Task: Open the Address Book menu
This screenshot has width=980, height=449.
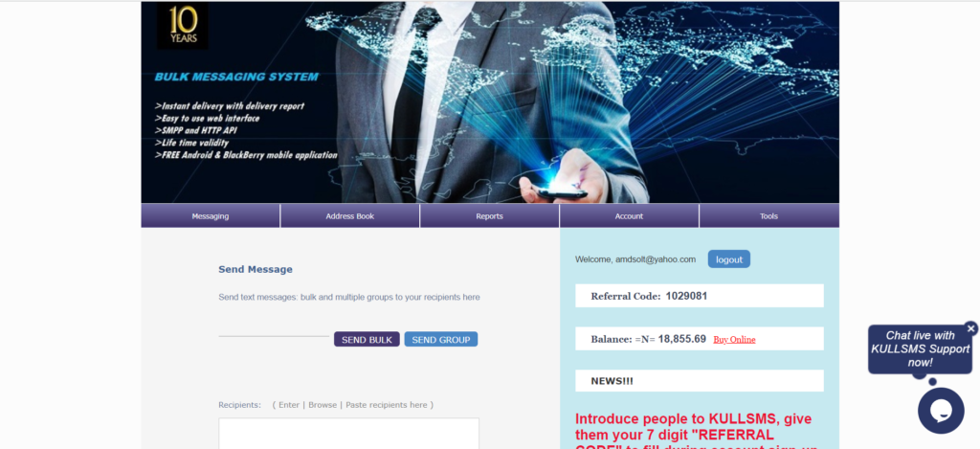Action: pos(350,216)
